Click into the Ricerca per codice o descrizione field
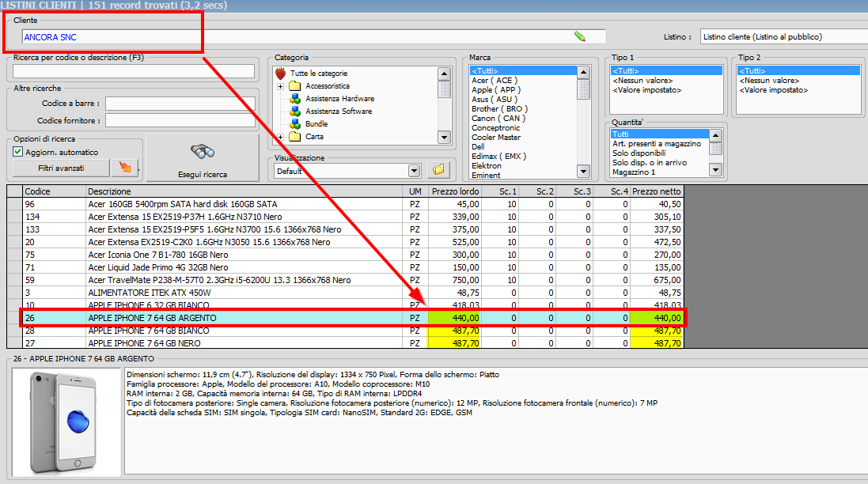The height and width of the screenshot is (484, 868). (134, 71)
